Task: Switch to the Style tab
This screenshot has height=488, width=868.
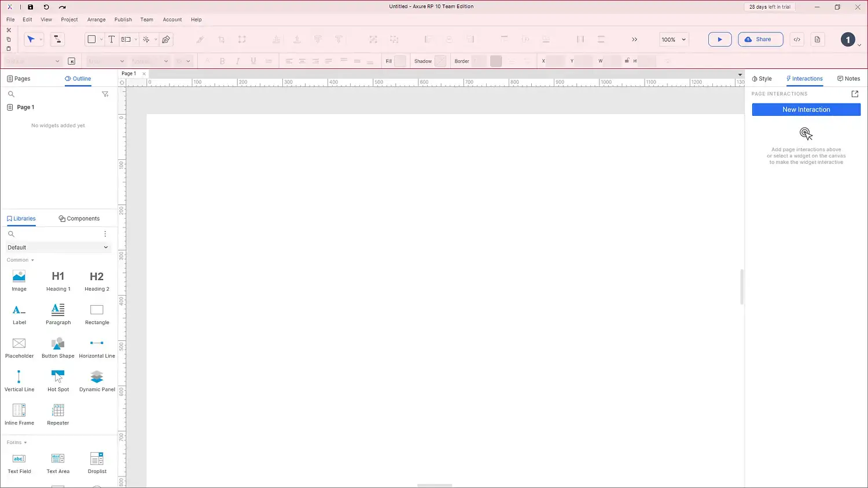Action: point(762,79)
